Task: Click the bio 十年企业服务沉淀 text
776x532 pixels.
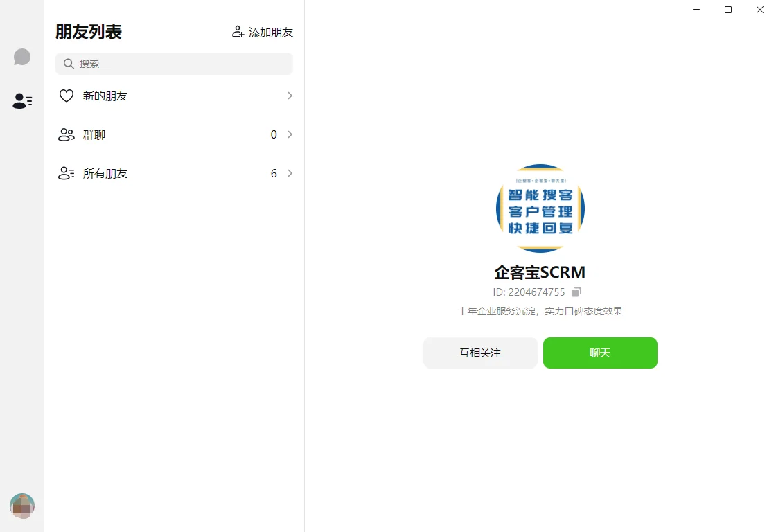Action: [540, 311]
